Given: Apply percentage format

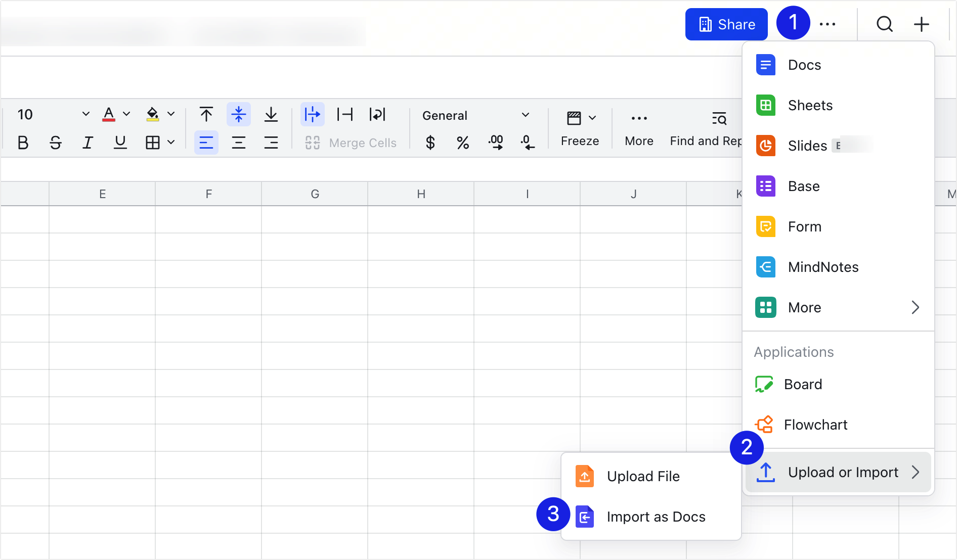Looking at the screenshot, I should (x=463, y=143).
